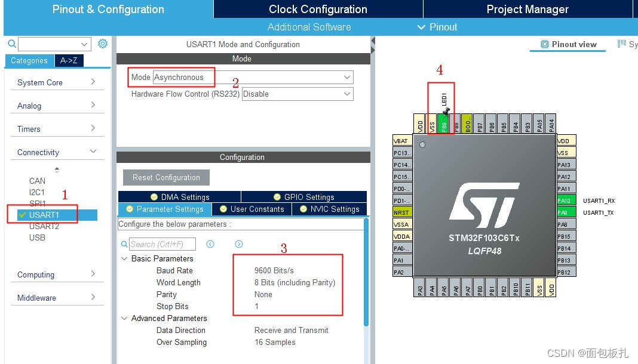
Task: Select the VBAT pin on the chip
Action: 402,141
